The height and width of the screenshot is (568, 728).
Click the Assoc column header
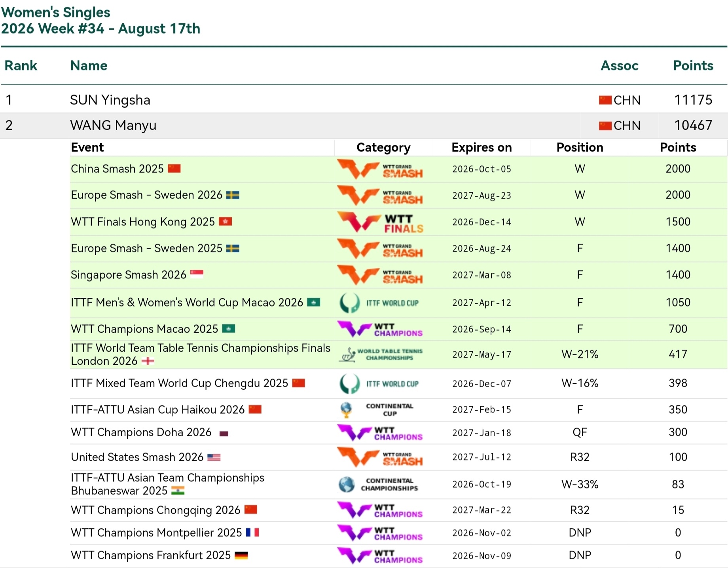pos(620,65)
